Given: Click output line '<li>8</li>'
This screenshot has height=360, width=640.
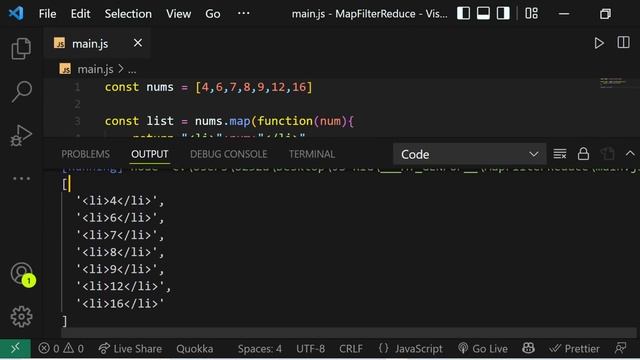Looking at the screenshot, I should 120,252.
